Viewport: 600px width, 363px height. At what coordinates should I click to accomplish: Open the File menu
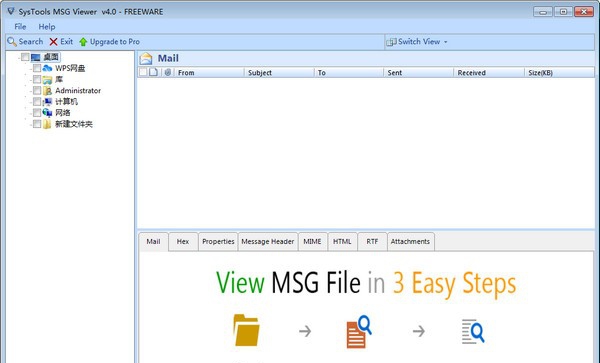20,27
